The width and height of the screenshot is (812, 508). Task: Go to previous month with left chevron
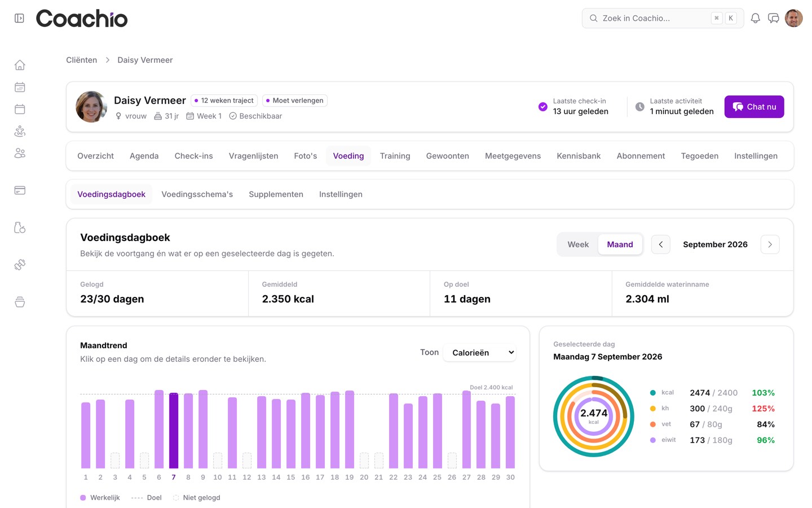point(661,244)
